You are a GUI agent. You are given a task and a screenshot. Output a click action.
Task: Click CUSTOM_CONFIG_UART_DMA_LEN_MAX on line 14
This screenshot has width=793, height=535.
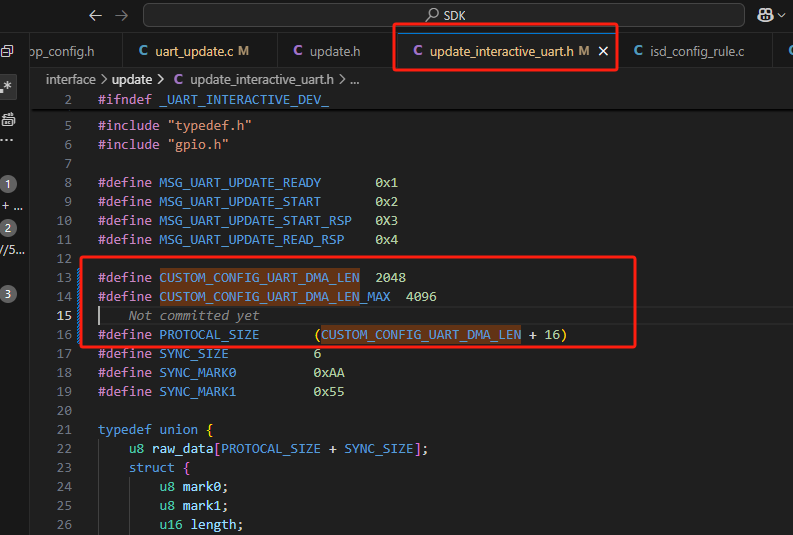275,297
